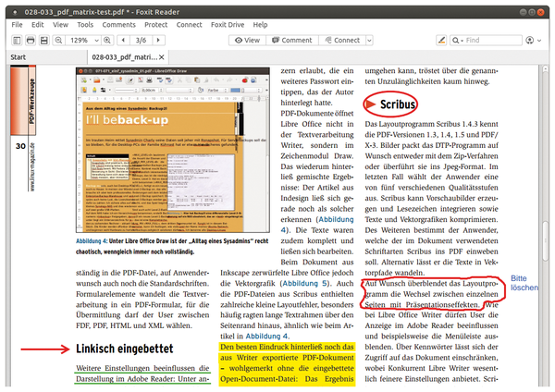Click the Abbildung 4 caption label

coord(92,241)
